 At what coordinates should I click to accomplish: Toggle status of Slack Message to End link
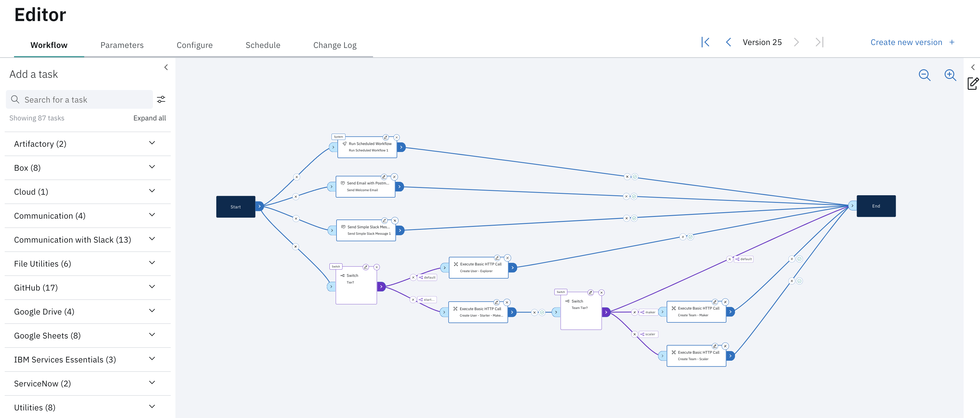tap(634, 218)
